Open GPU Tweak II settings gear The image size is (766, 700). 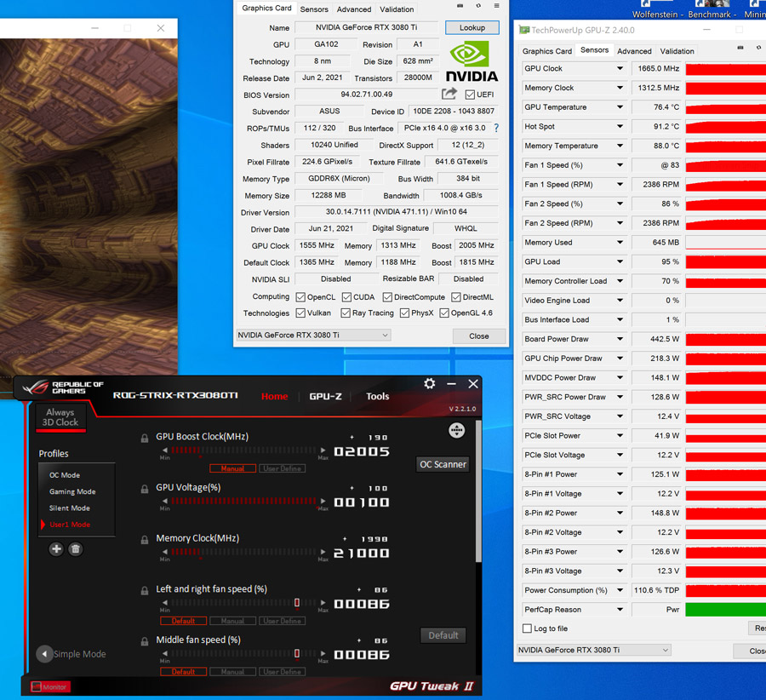[x=430, y=384]
